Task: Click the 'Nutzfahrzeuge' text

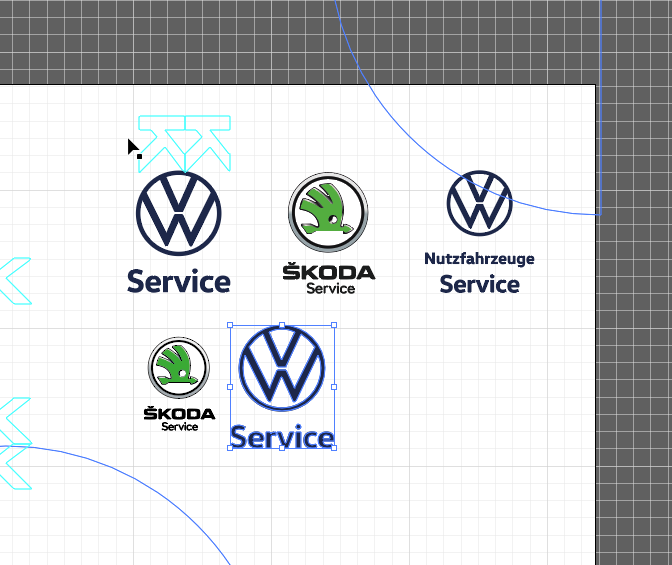Action: coord(479,259)
